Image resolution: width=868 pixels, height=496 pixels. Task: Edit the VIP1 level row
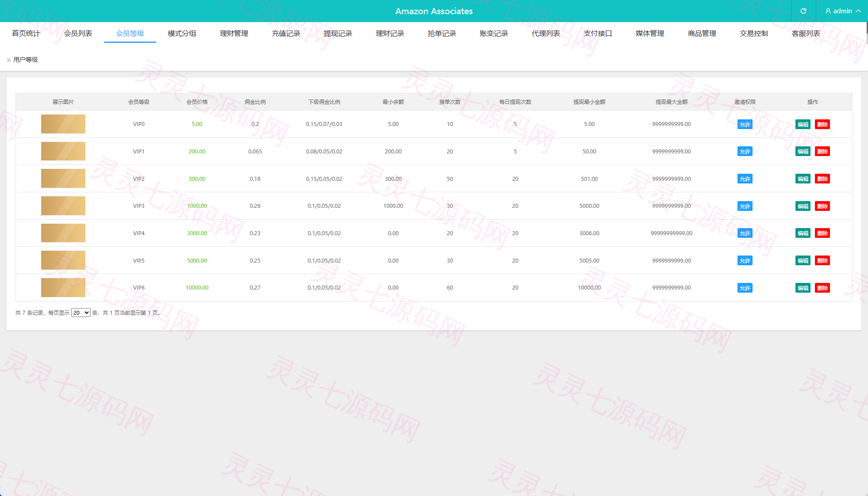803,151
